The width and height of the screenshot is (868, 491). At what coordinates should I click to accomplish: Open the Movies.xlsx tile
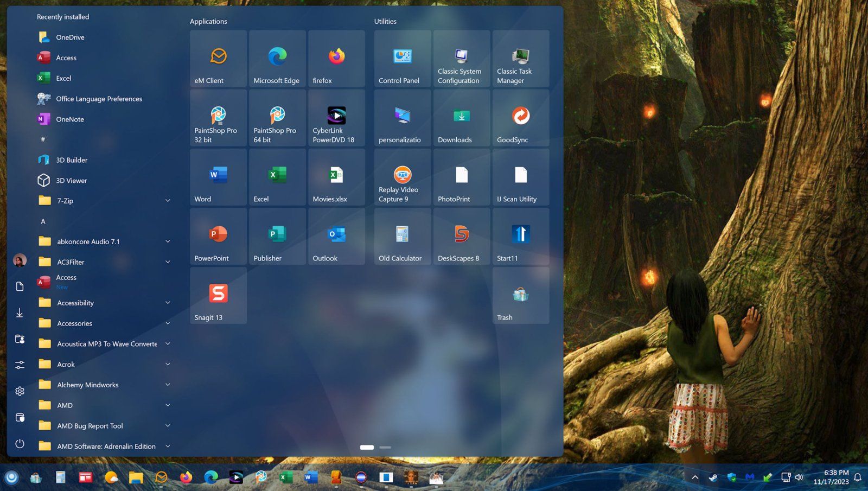(336, 177)
